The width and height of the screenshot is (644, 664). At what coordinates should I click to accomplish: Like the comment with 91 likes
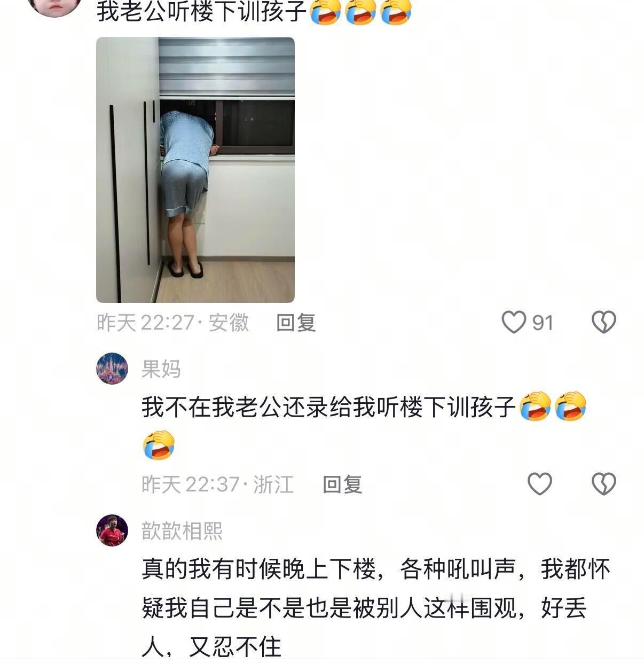[514, 322]
